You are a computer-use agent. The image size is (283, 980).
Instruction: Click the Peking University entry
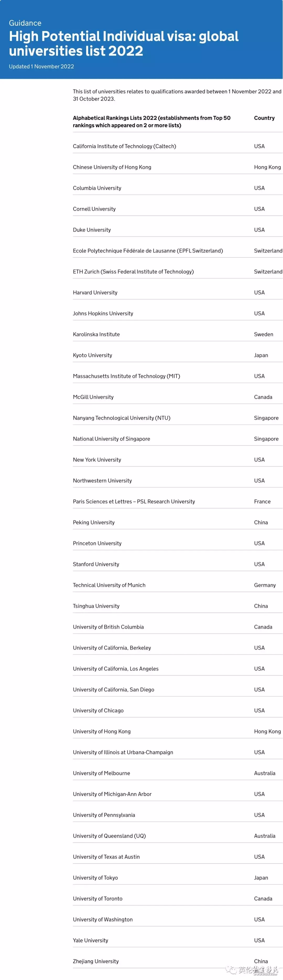pos(94,522)
